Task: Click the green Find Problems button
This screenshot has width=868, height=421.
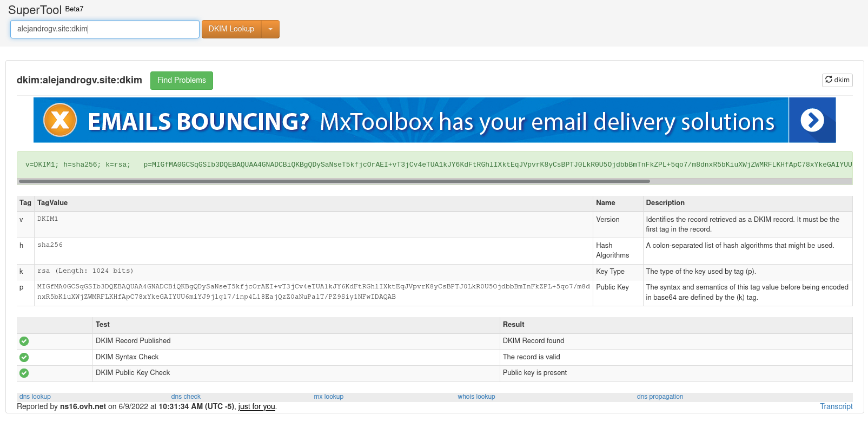Action: click(182, 80)
